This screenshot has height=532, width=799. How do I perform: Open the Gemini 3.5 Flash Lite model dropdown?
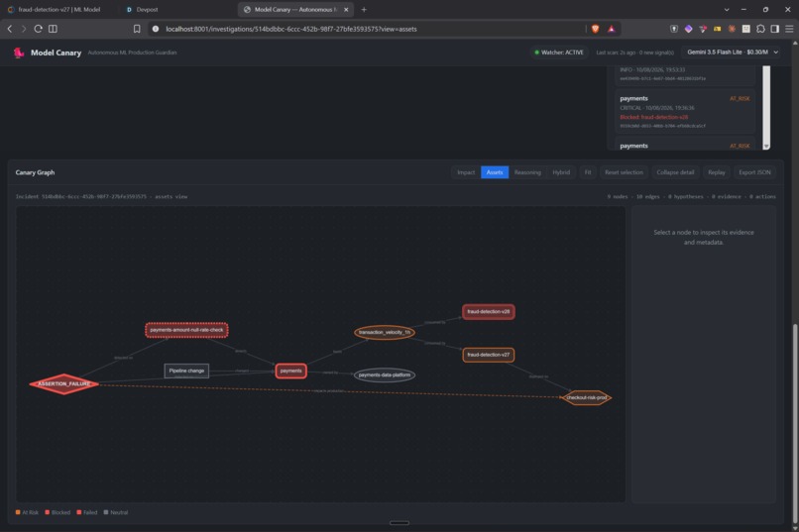click(733, 52)
